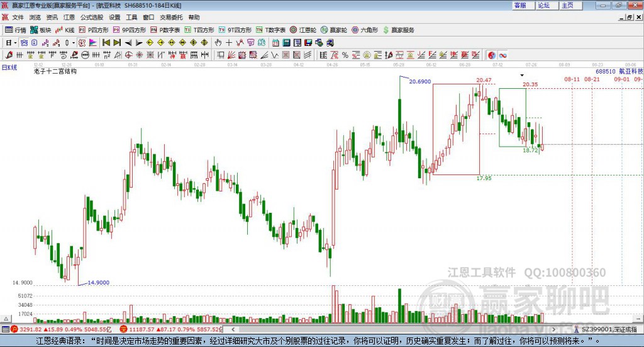644x347 pixels.
Task: Select the spiral drawing tool
Action: (x=64, y=55)
